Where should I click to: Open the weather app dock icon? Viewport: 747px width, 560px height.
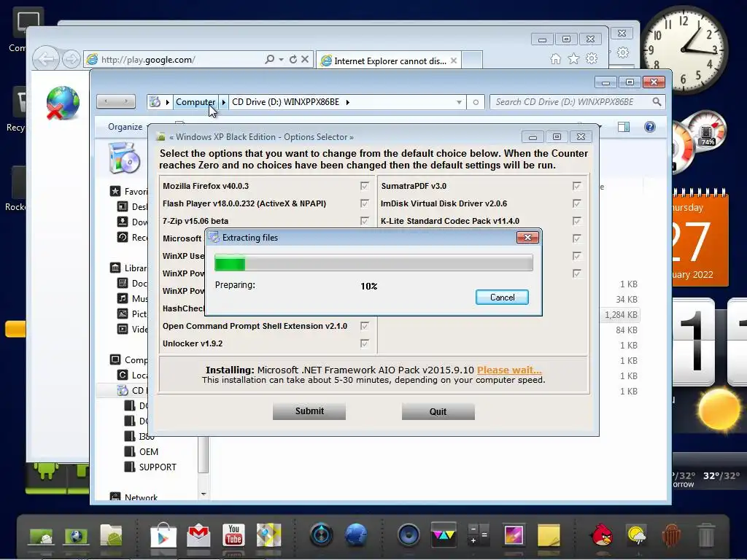point(637,535)
